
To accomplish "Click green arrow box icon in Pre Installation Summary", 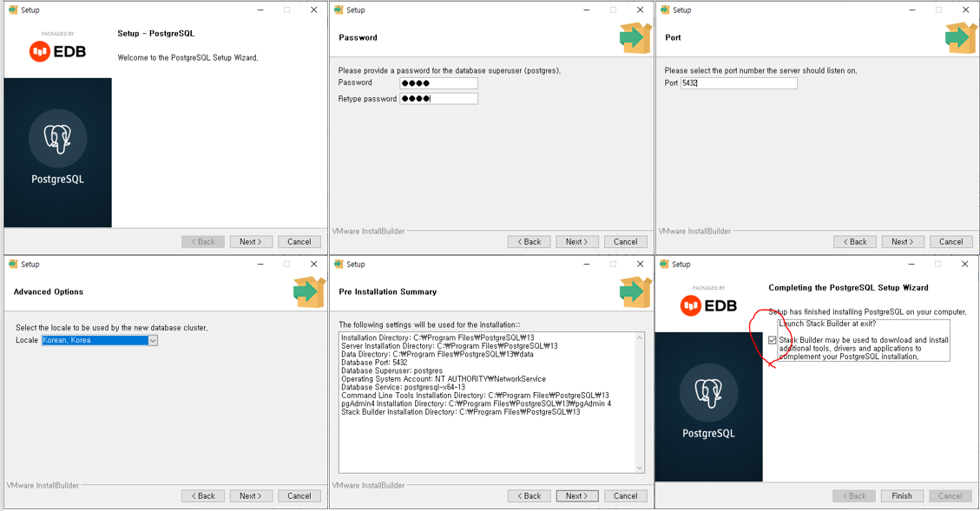I will click(x=635, y=292).
